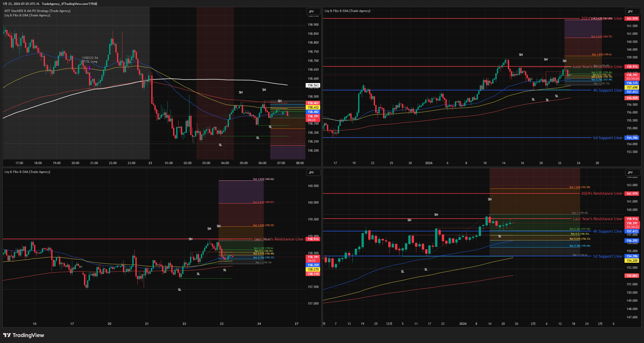Click the yellow 154.200 price tag

click(x=632, y=261)
